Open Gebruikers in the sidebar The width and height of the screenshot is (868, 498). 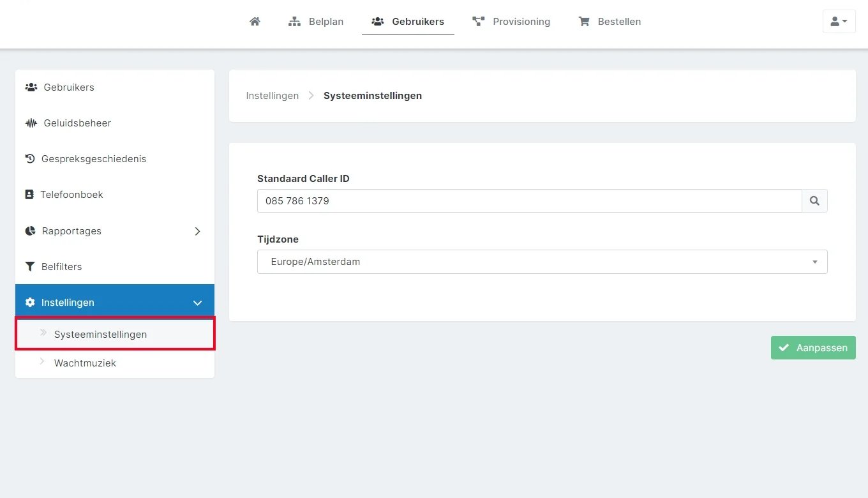[x=115, y=87]
